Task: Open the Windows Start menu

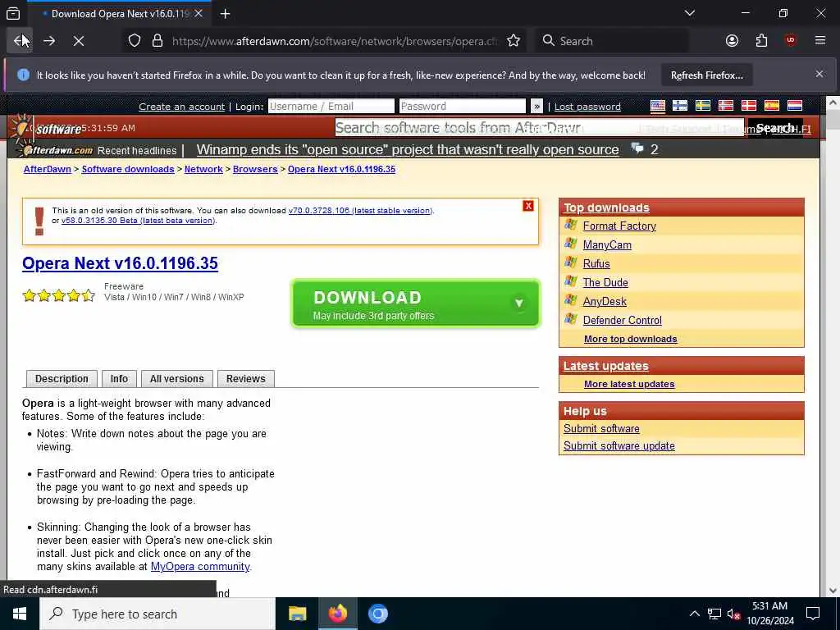Action: coord(20,614)
